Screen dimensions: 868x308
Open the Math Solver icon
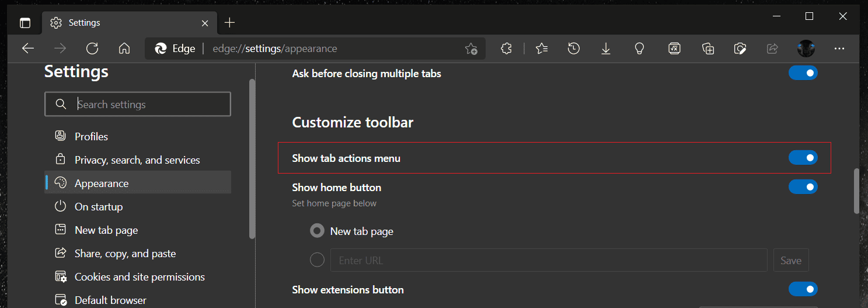[674, 49]
